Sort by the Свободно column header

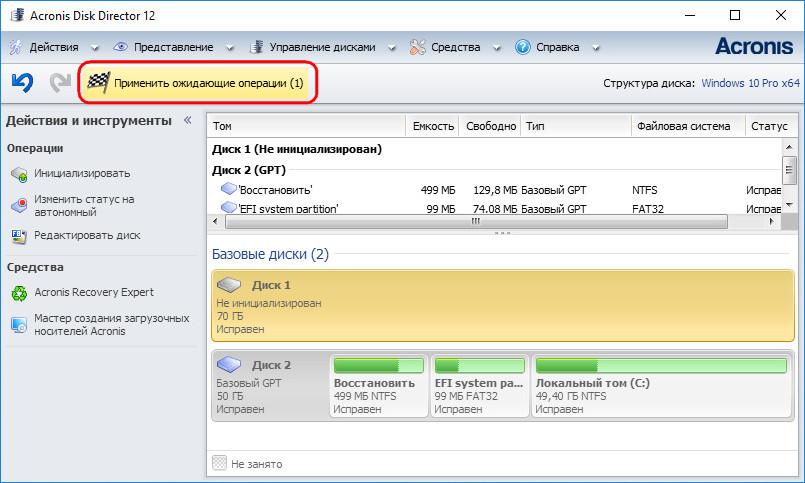(x=490, y=126)
